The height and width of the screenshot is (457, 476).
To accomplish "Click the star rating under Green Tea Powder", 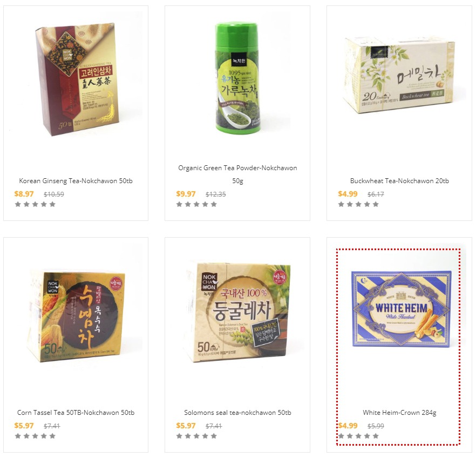I will click(196, 204).
